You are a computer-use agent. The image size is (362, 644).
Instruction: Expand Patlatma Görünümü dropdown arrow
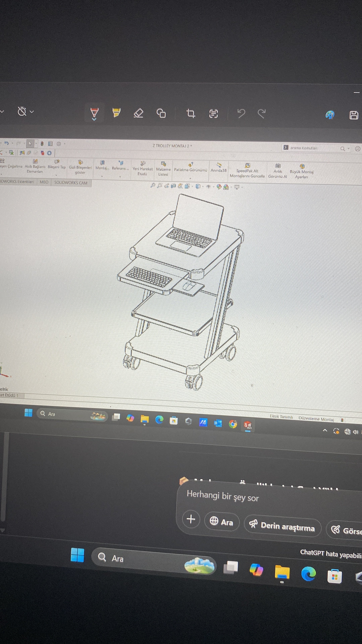(x=190, y=178)
